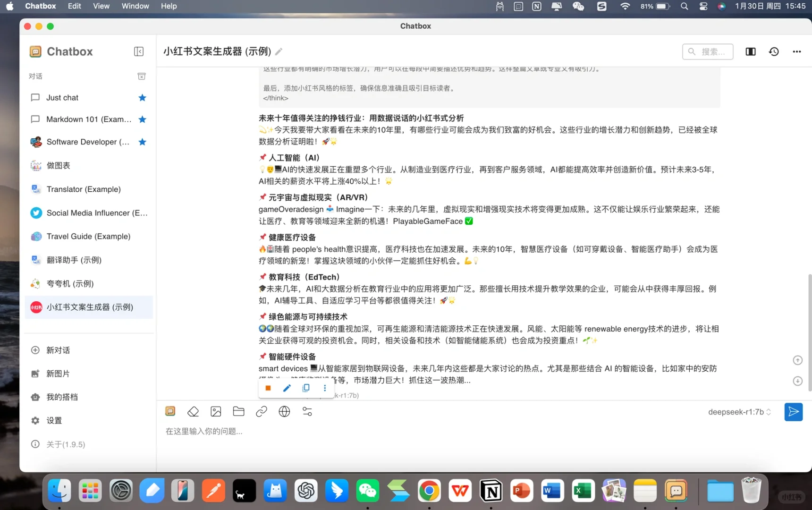Open the three-dot menu on the message

point(325,388)
